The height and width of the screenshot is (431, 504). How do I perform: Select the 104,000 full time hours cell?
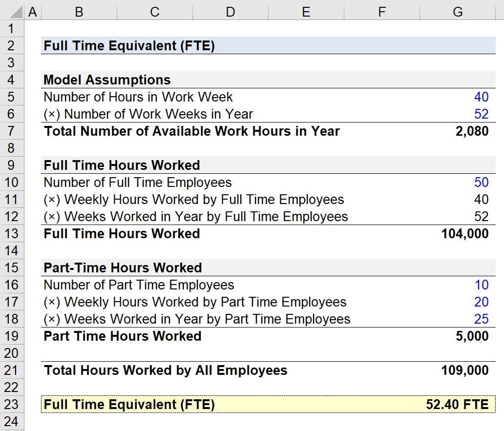pyautogui.click(x=458, y=233)
